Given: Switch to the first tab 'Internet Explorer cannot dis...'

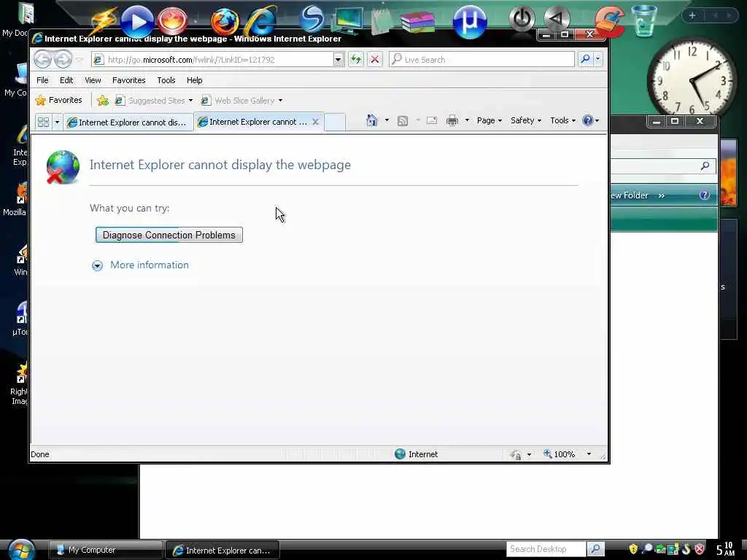Looking at the screenshot, I should pos(128,122).
